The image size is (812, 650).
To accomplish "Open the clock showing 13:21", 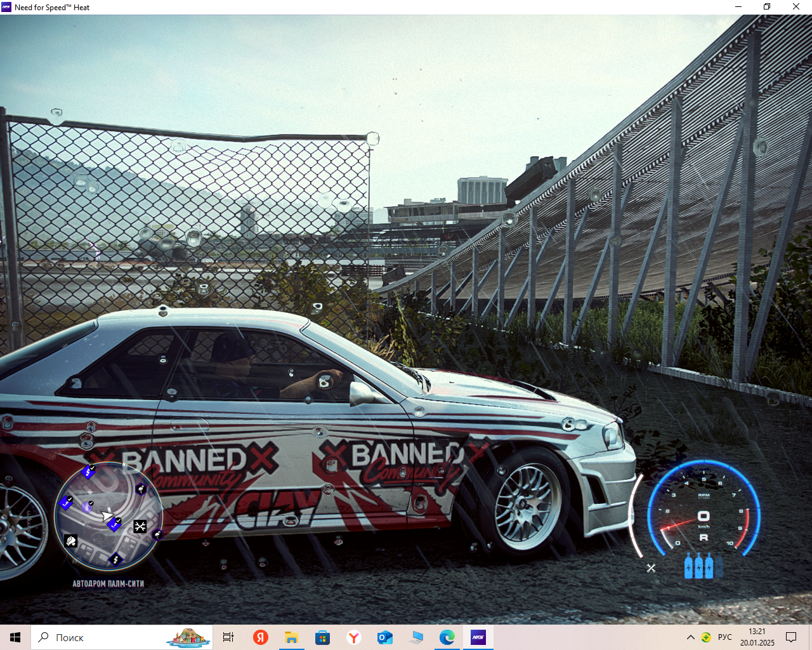I will point(757,637).
